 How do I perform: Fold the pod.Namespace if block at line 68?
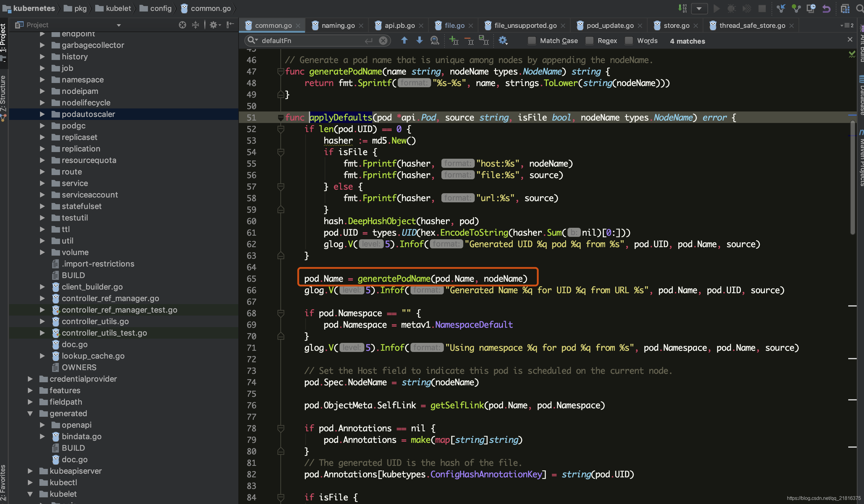tap(280, 313)
